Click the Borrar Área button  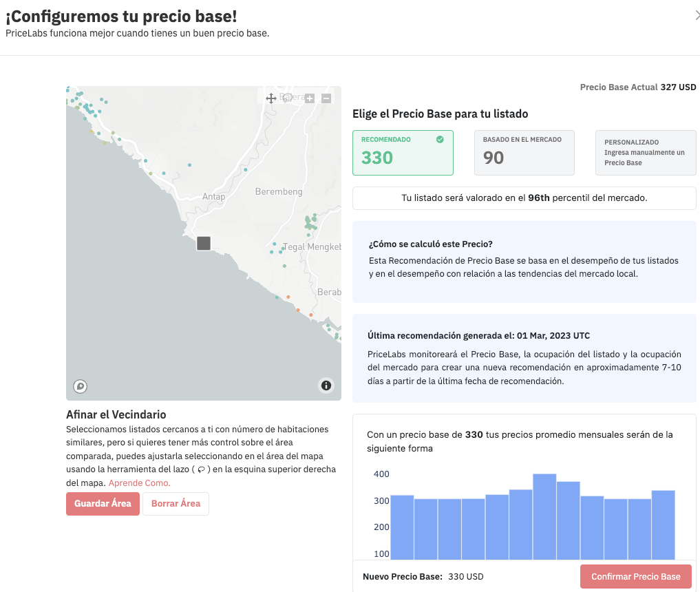pyautogui.click(x=176, y=503)
